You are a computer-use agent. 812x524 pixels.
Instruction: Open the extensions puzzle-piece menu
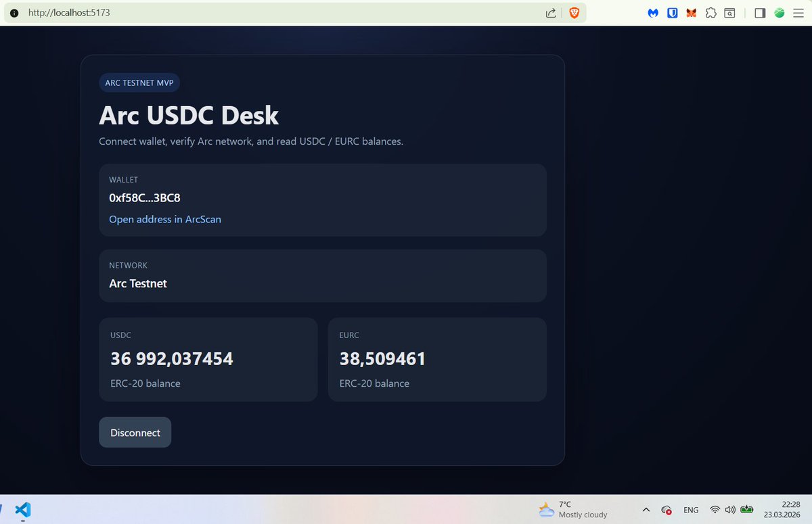pos(710,13)
